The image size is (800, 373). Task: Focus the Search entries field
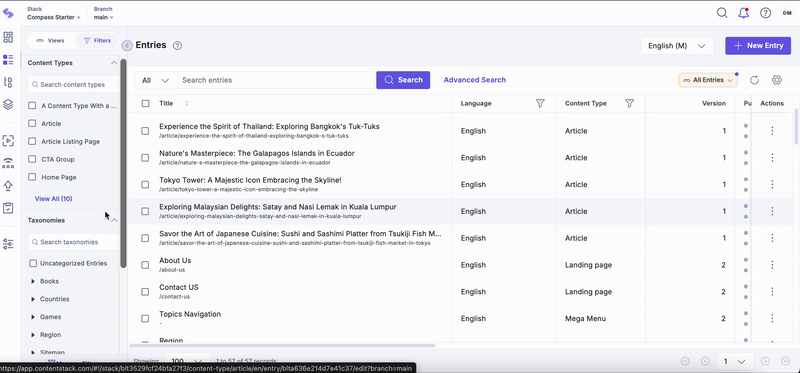pyautogui.click(x=276, y=80)
